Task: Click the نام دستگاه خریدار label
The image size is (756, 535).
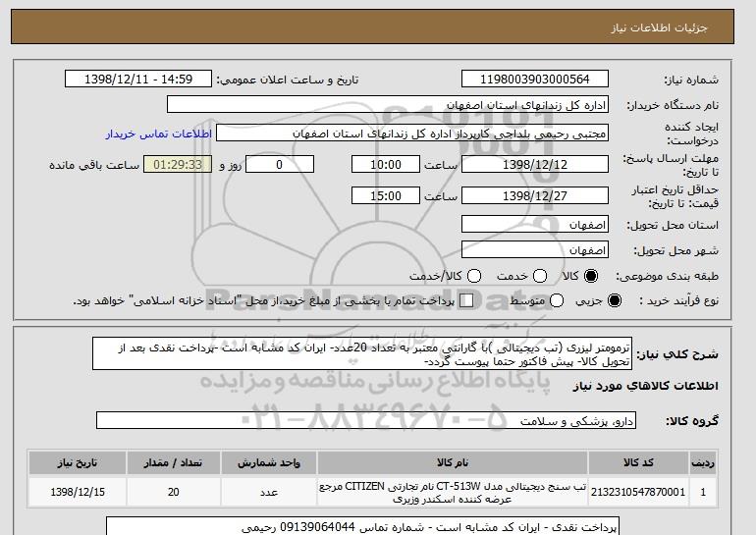Action: point(673,105)
